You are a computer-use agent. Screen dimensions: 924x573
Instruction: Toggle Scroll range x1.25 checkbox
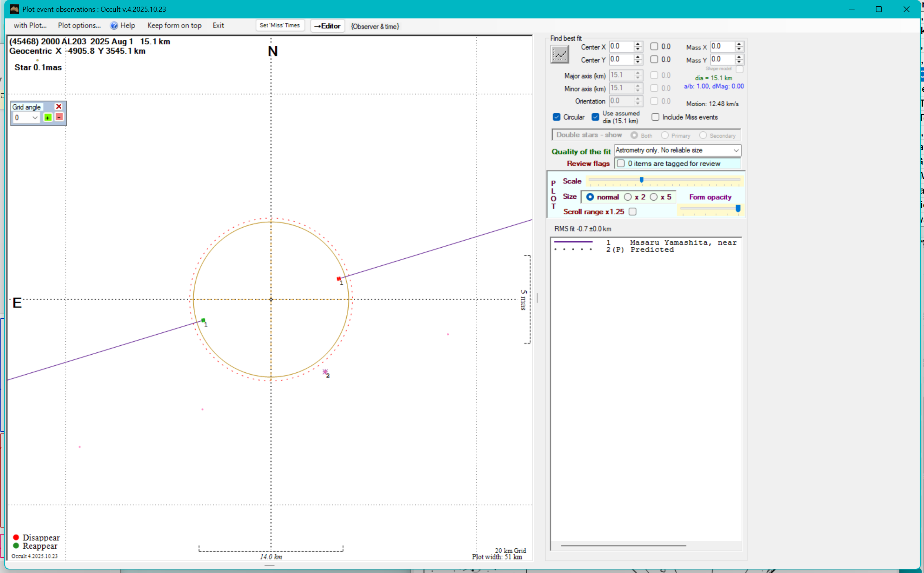[x=633, y=212]
